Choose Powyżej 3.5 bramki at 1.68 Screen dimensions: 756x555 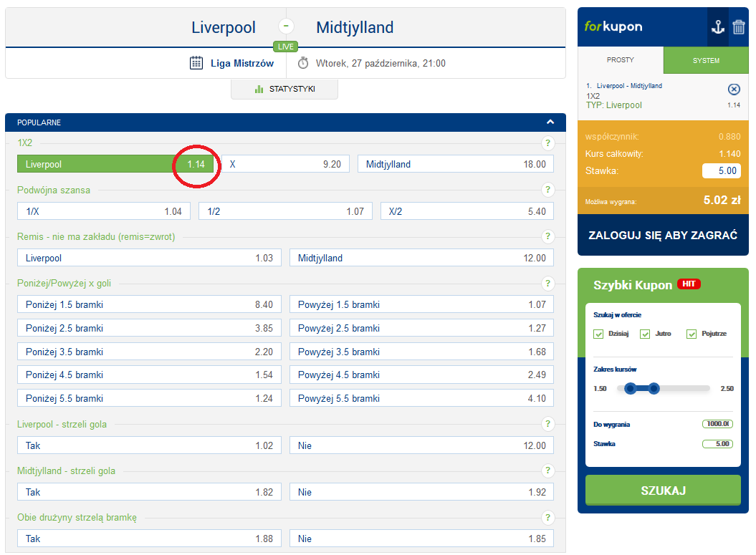point(421,352)
